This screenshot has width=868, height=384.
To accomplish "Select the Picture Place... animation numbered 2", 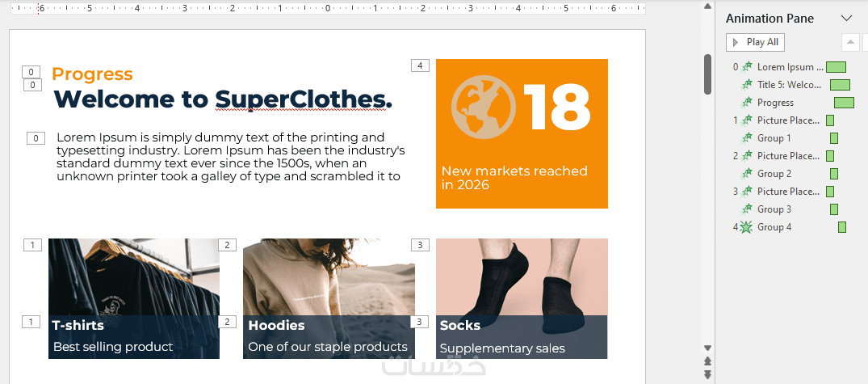I will (789, 156).
